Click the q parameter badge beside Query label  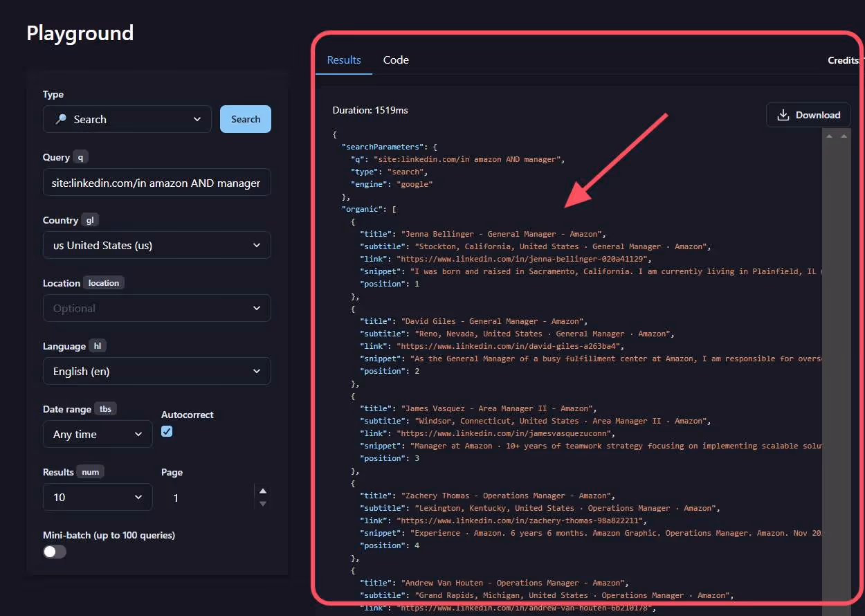coord(80,157)
